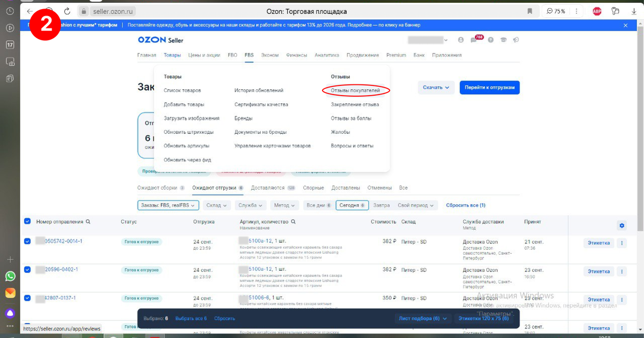Open WhatsApp in the browser sidebar

[10, 276]
